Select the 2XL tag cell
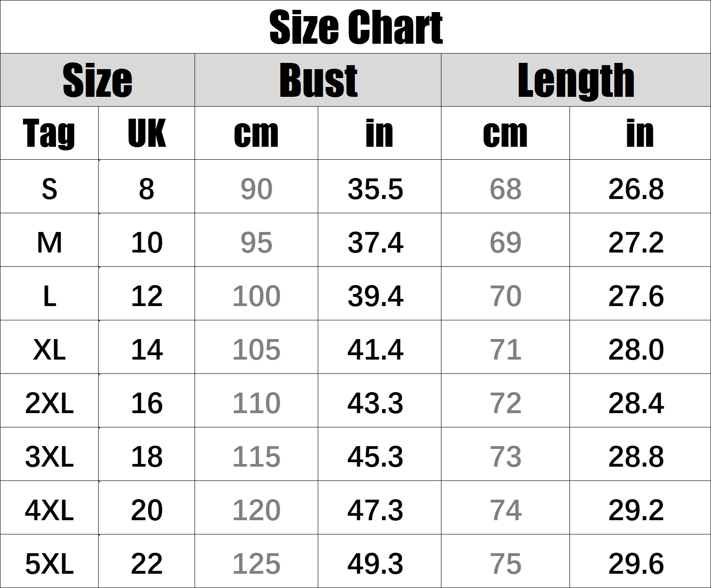This screenshot has height=588, width=711. click(x=49, y=403)
